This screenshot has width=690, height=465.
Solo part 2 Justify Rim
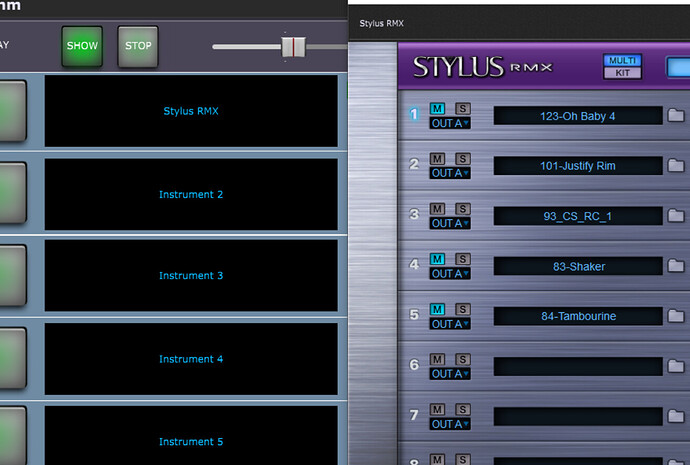point(462,159)
